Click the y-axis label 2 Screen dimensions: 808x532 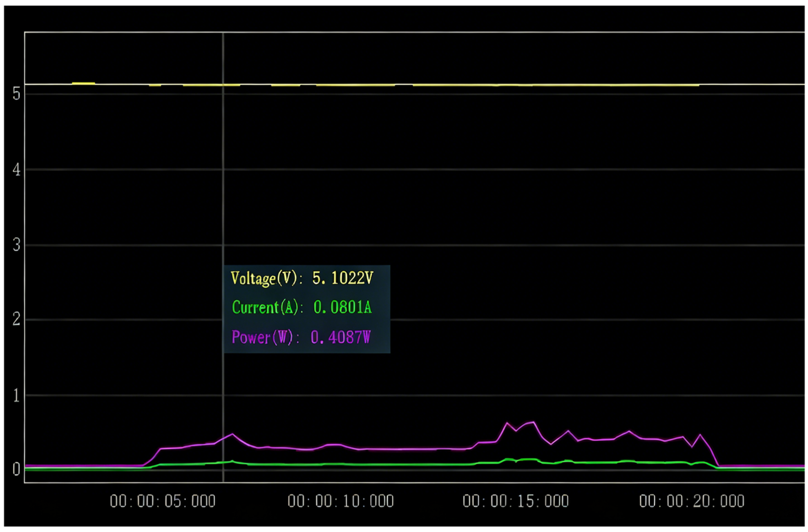click(16, 319)
